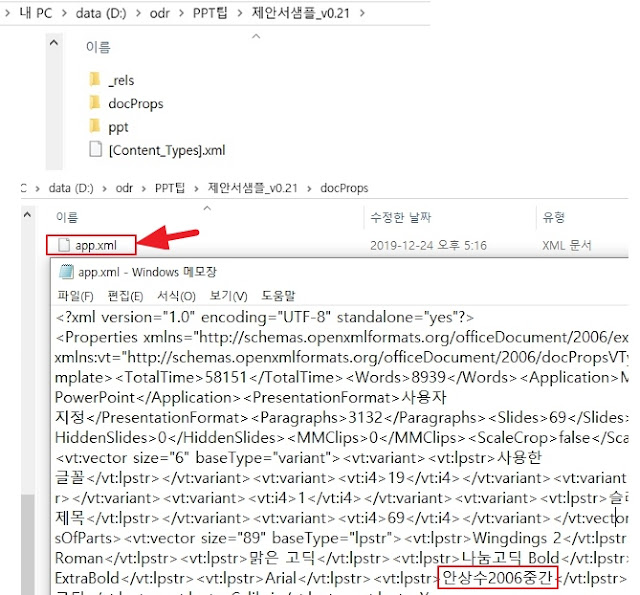Select the app.xml file icon

(64, 245)
